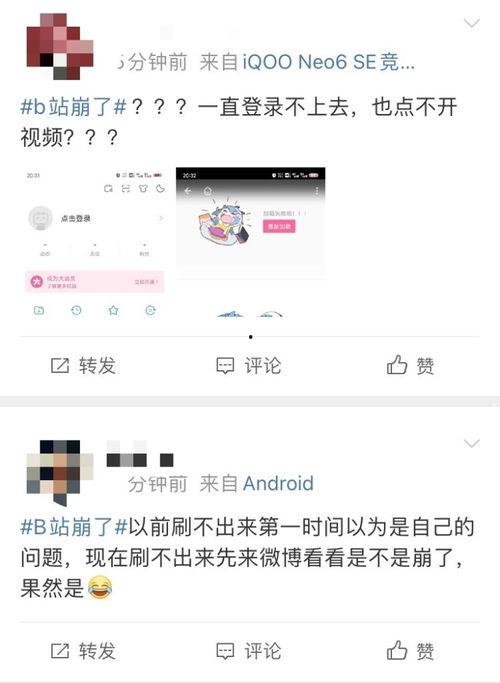
Task: Click the 转发 label on first post
Action: (x=97, y=365)
